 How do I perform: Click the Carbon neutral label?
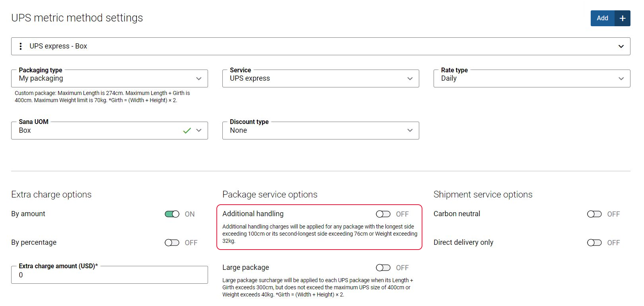point(457,214)
